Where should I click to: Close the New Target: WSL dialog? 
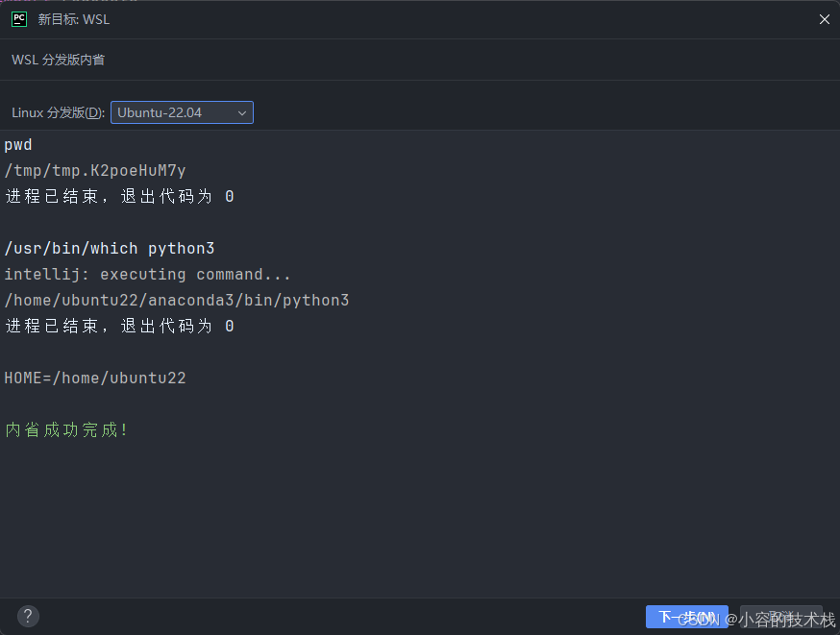[x=824, y=20]
